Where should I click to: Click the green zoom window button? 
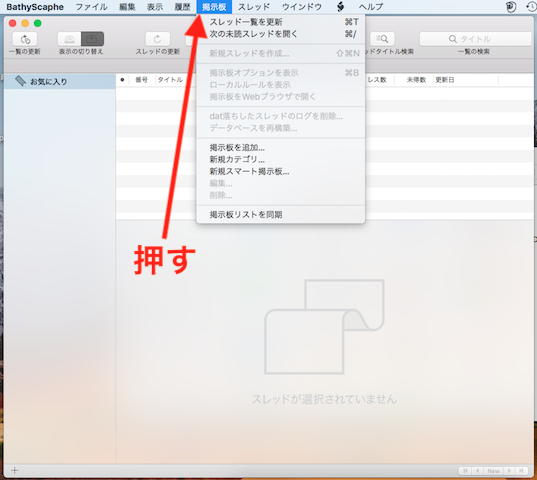(38, 23)
